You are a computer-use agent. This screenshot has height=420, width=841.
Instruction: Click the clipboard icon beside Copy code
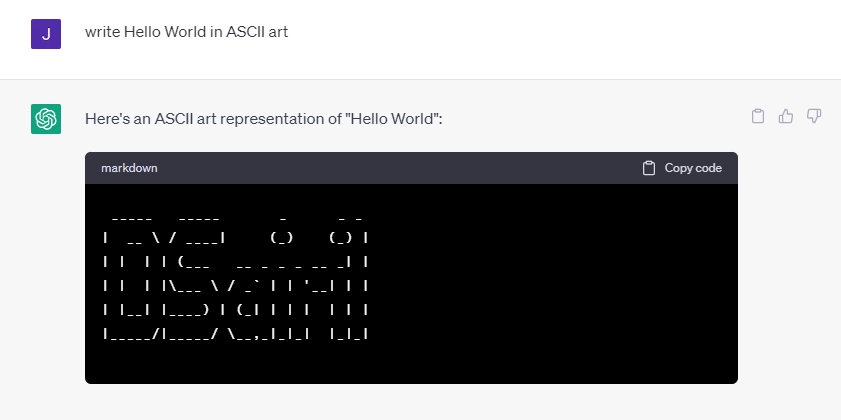[649, 168]
